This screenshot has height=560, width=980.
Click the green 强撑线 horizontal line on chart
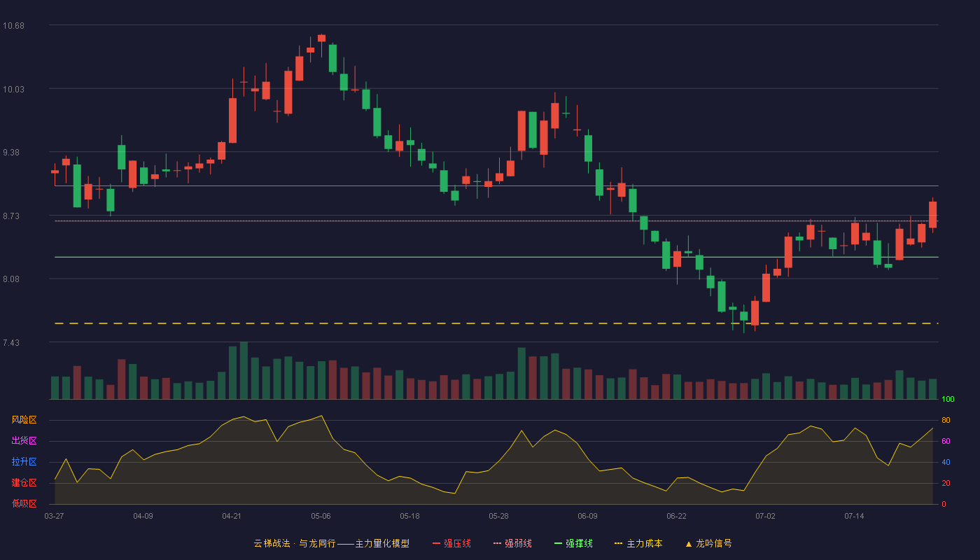click(x=496, y=257)
